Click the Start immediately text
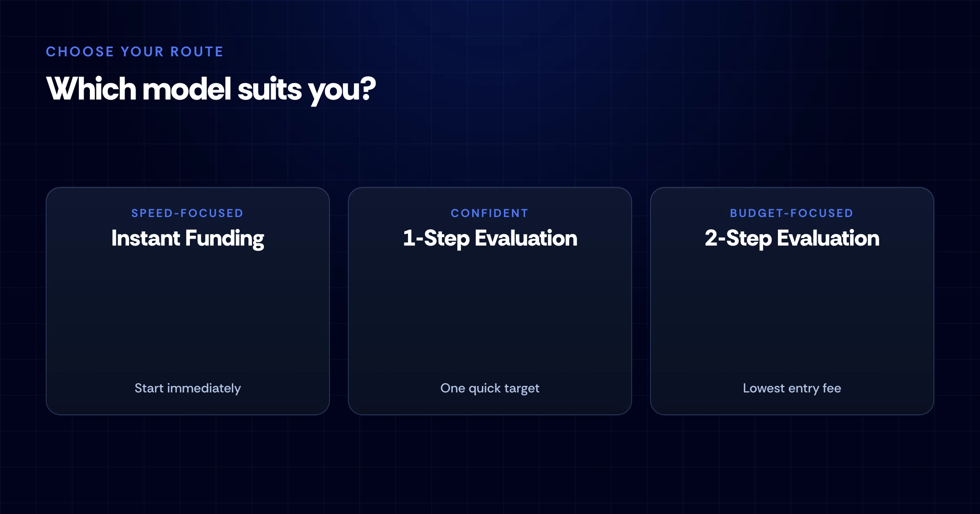The height and width of the screenshot is (514, 980). [188, 388]
